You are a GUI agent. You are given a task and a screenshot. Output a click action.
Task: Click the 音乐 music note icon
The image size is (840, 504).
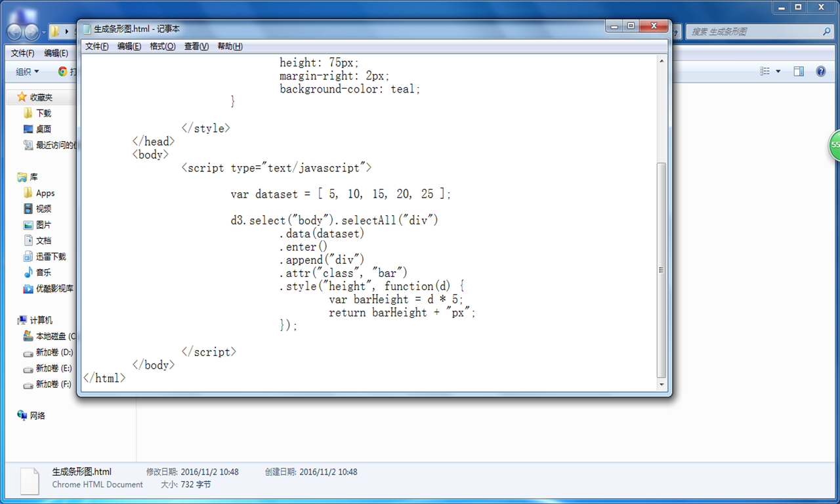28,272
